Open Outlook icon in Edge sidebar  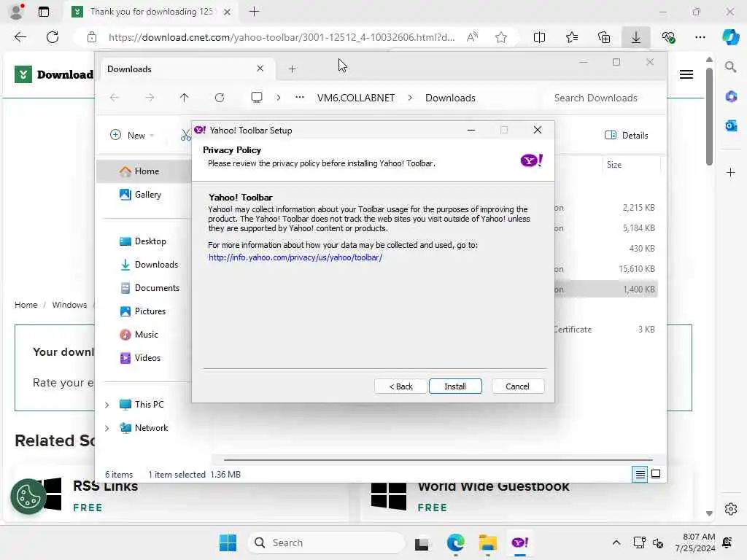pos(731,125)
